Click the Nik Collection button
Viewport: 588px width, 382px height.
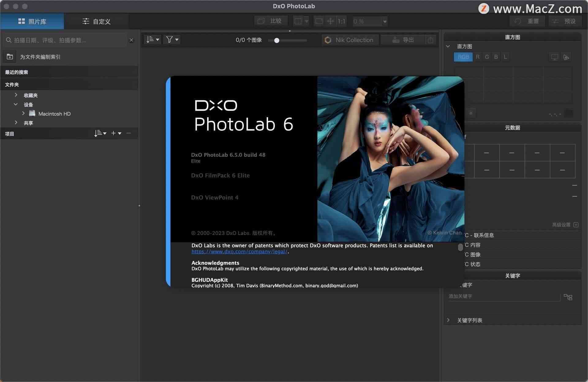coord(350,40)
